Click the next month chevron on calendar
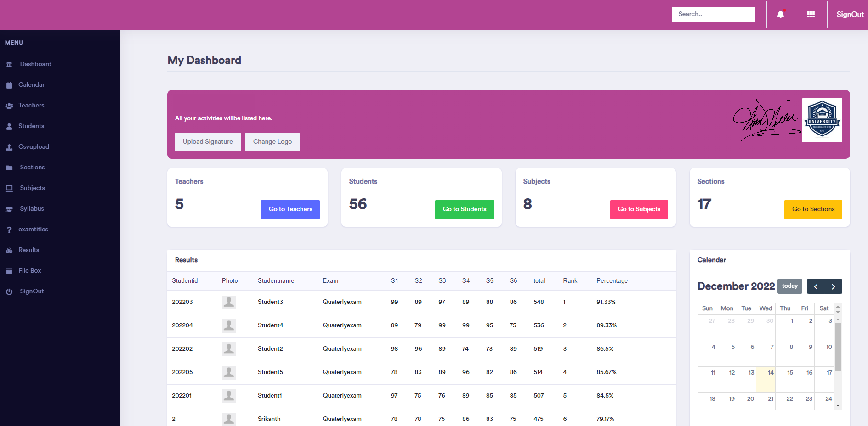Image resolution: width=868 pixels, height=426 pixels. click(833, 286)
